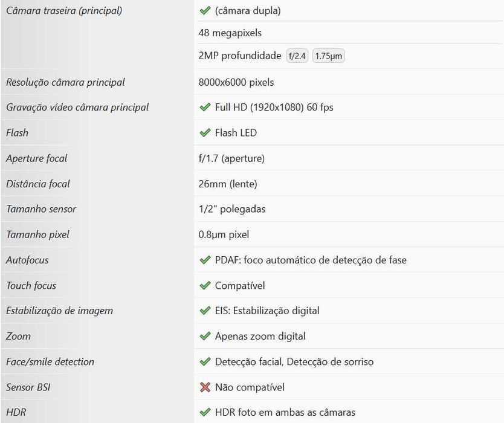
Task: Click checkmark beside Detecção facial
Action: point(205,362)
